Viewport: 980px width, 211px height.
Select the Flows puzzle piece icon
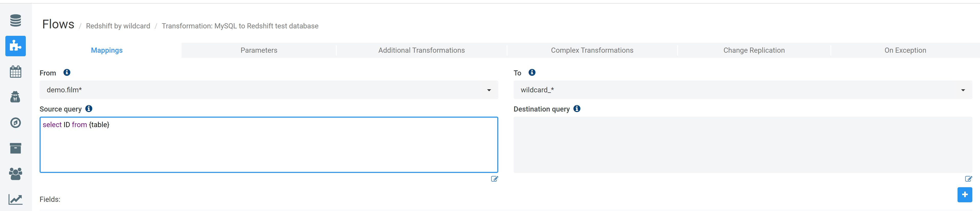tap(16, 46)
